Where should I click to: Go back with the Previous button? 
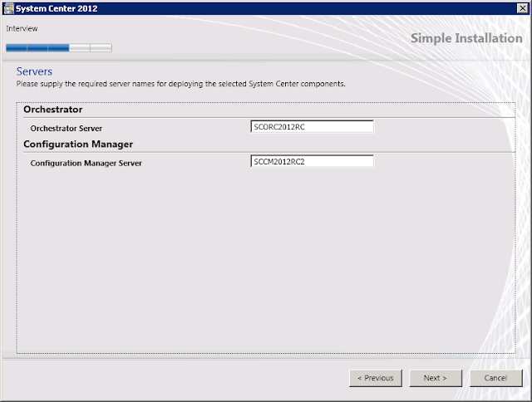[x=376, y=378]
